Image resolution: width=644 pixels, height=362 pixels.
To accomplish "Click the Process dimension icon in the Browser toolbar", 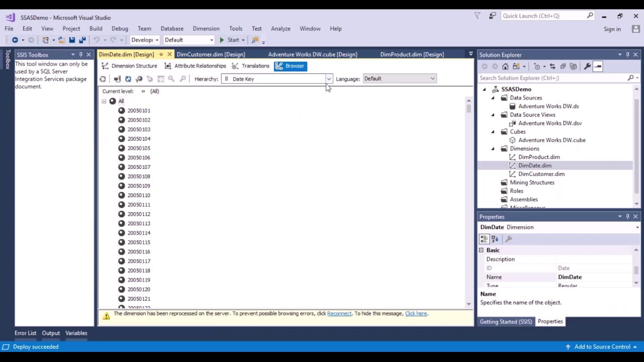I will 117,79.
